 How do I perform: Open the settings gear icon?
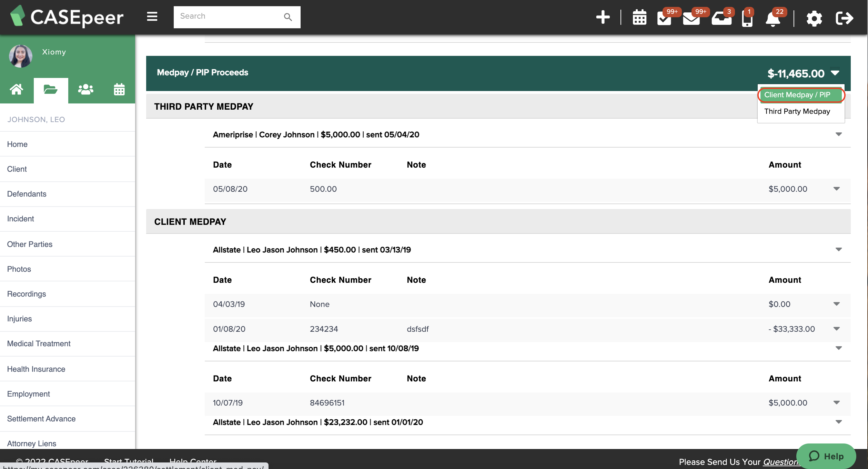click(x=814, y=18)
